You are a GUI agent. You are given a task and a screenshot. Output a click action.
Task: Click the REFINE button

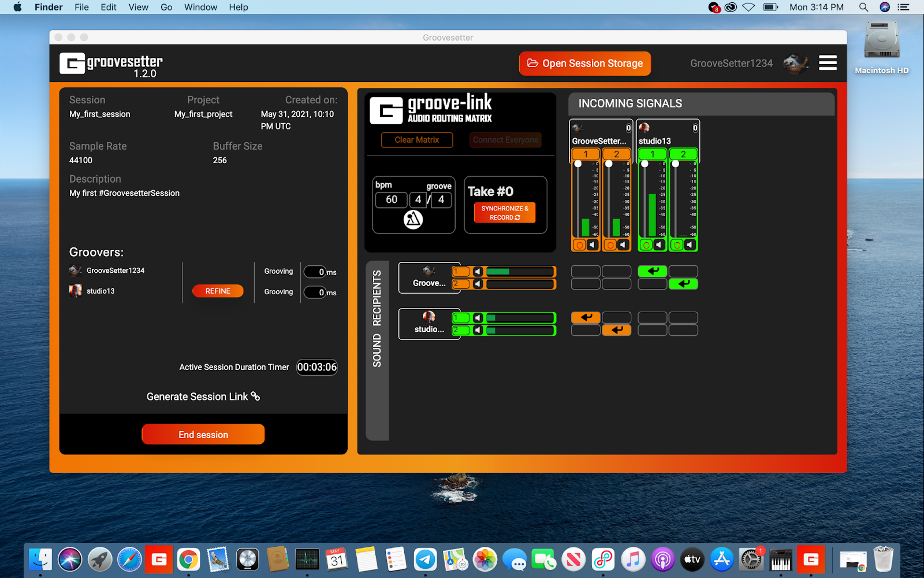coord(218,291)
